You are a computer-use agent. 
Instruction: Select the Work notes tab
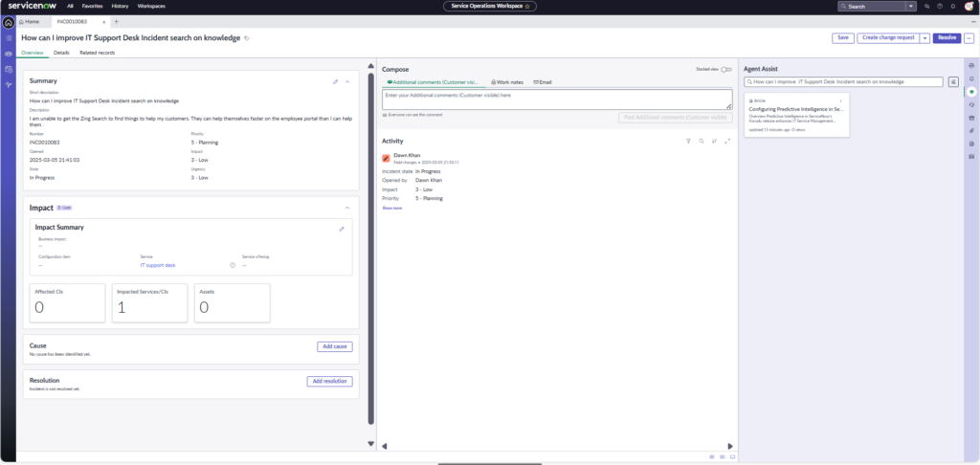(507, 82)
